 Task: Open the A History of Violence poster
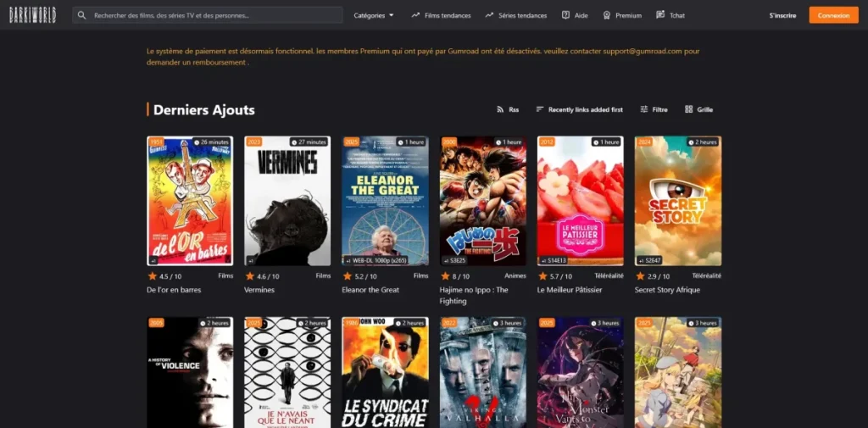[190, 372]
